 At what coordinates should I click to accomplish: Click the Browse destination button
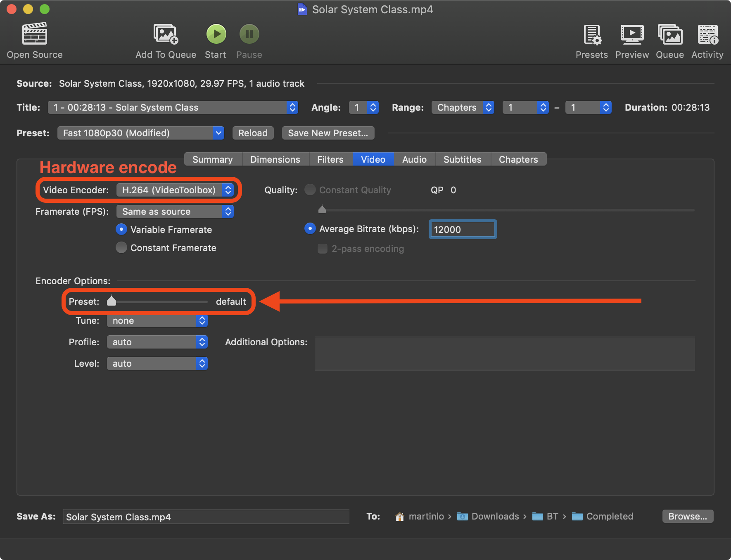688,516
